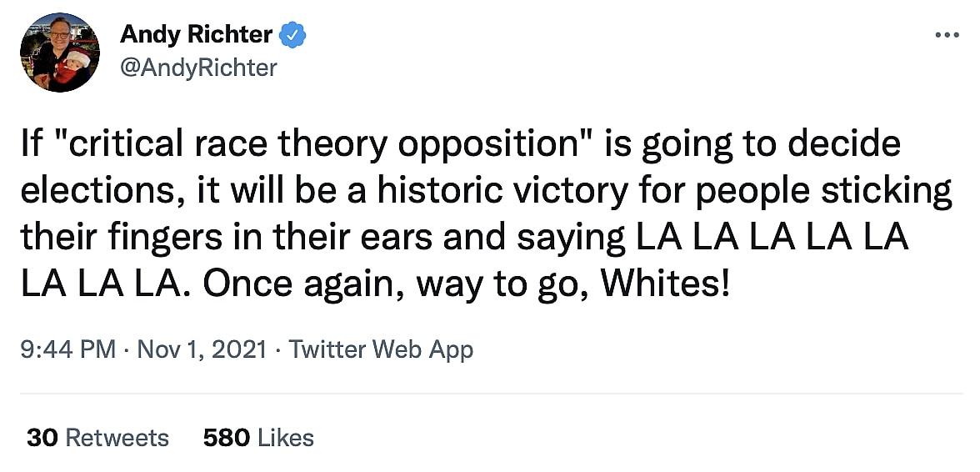Click the Nov 1, 2021 date
The image size is (980, 472).
pyautogui.click(x=200, y=349)
